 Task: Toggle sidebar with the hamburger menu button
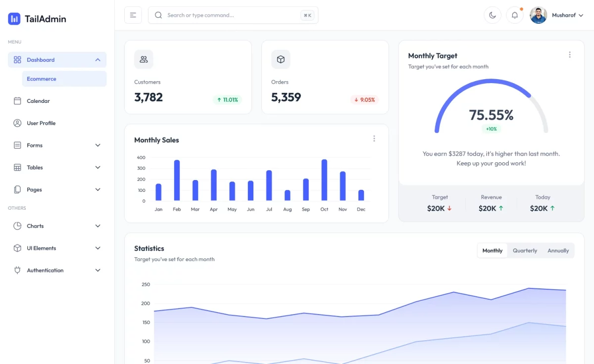click(133, 15)
